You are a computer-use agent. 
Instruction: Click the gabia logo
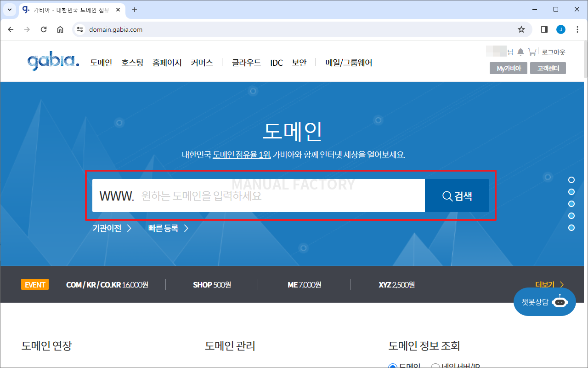tap(53, 62)
